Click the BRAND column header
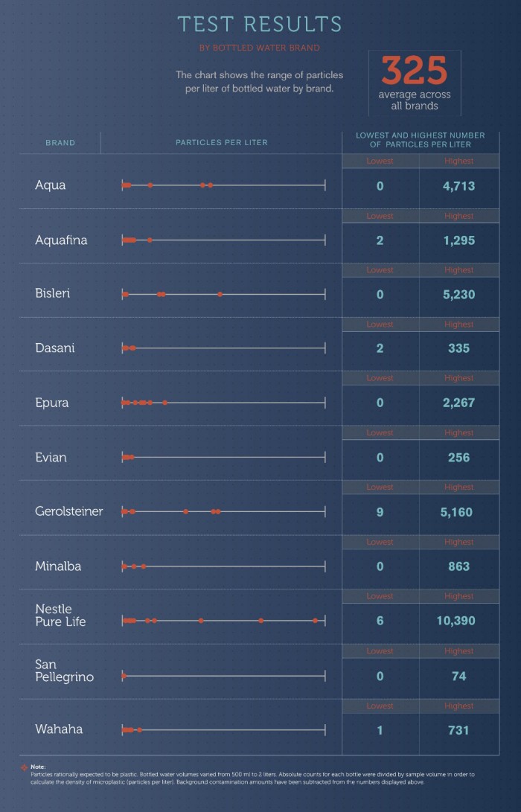 pyautogui.click(x=60, y=142)
